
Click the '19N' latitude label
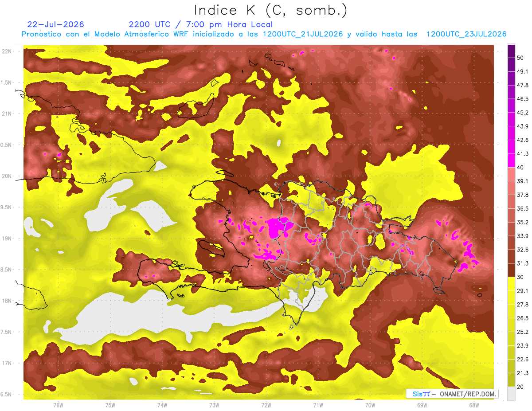point(7,239)
